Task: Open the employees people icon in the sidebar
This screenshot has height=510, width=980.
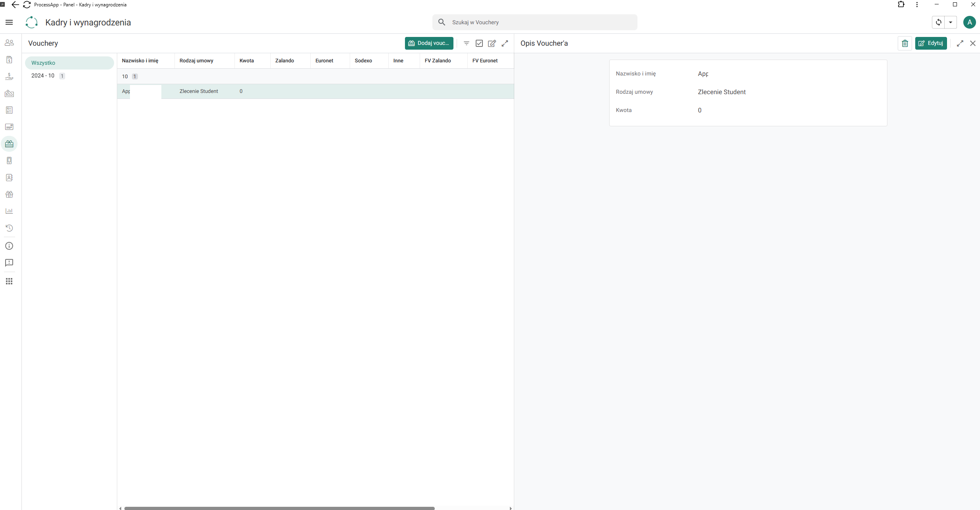Action: tap(9, 42)
